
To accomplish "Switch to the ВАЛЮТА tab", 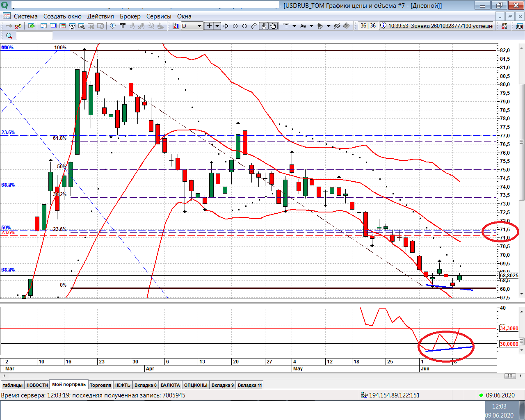I will [x=170, y=385].
